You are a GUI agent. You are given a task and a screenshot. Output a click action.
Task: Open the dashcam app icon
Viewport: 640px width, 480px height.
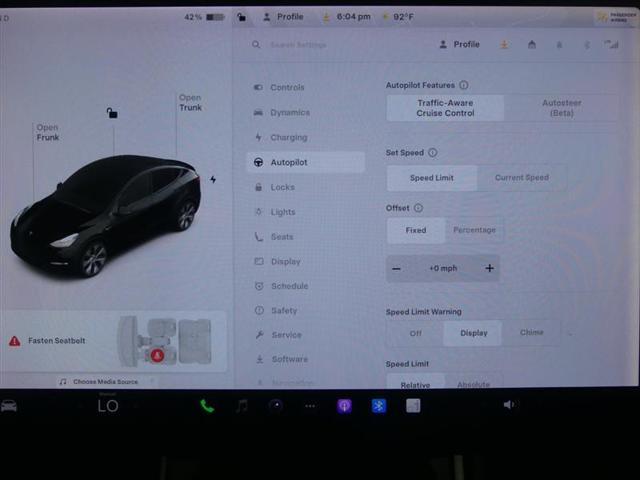[276, 406]
